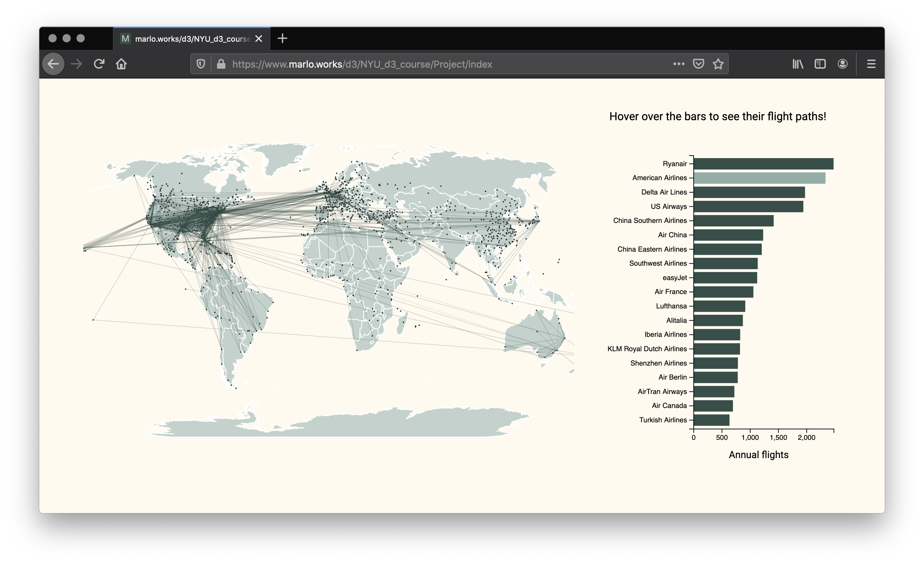Click the Air Canada bar
924x565 pixels.
[x=713, y=406]
